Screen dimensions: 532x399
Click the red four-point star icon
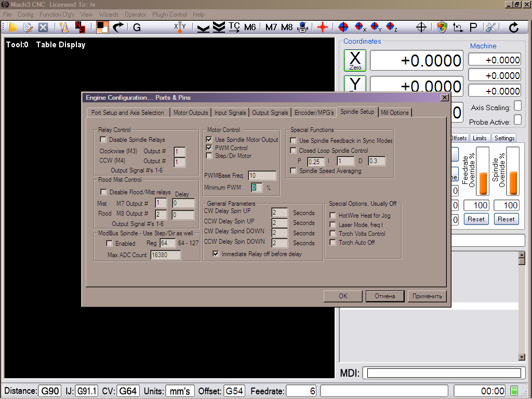[322, 27]
